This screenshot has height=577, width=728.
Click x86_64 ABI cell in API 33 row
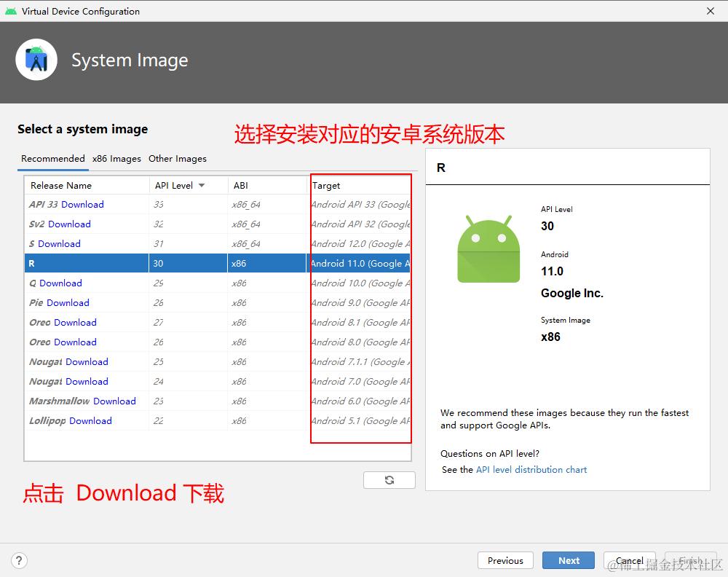[267, 205]
